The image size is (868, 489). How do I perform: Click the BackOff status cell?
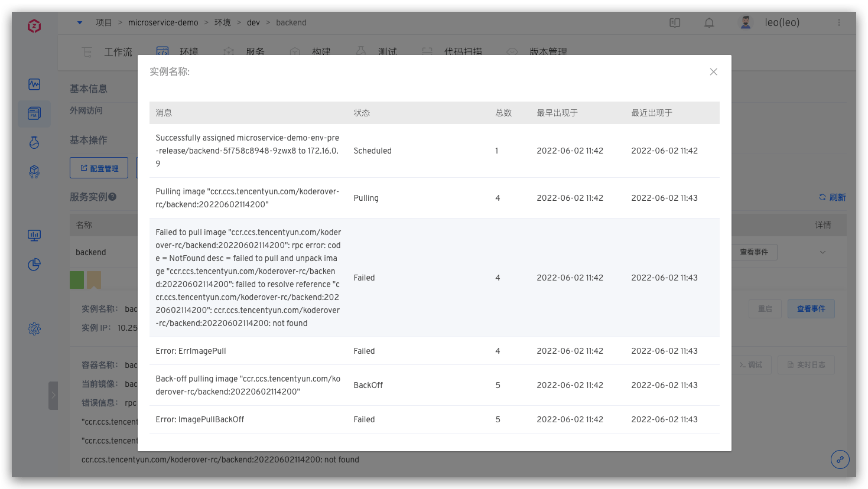coord(368,385)
